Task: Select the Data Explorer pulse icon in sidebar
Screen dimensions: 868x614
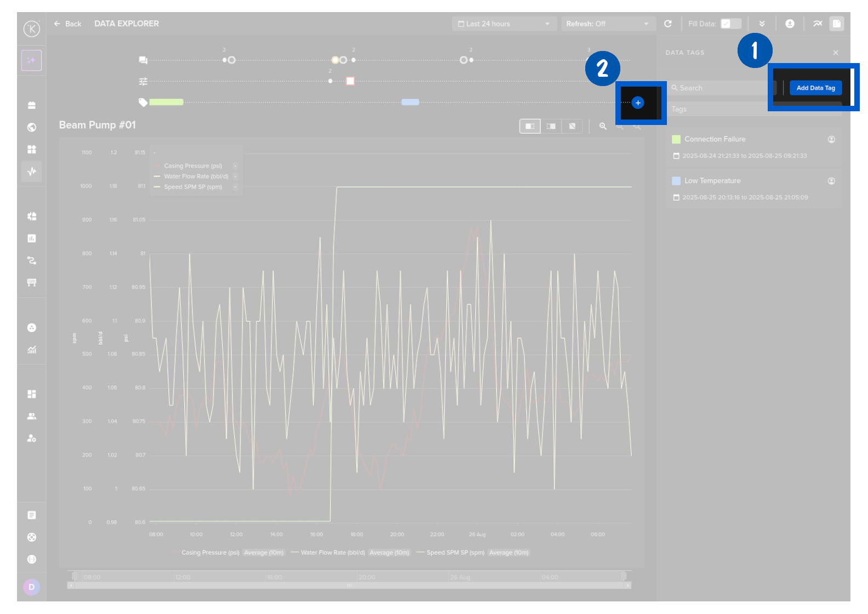Action: point(32,172)
